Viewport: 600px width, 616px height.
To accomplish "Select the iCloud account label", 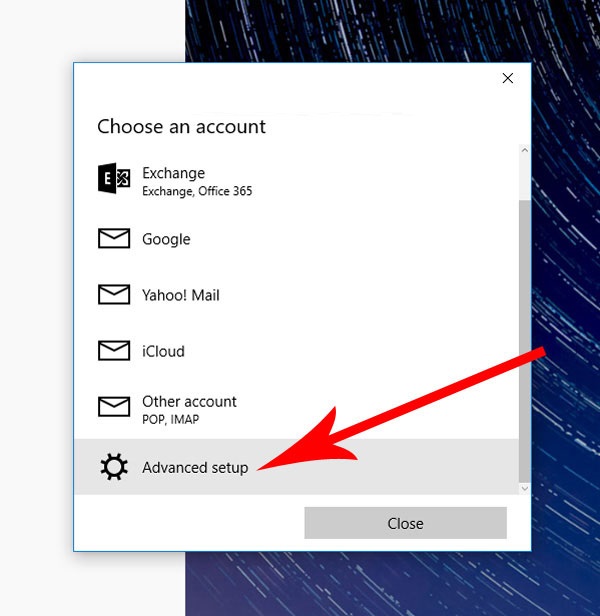I will (x=163, y=351).
